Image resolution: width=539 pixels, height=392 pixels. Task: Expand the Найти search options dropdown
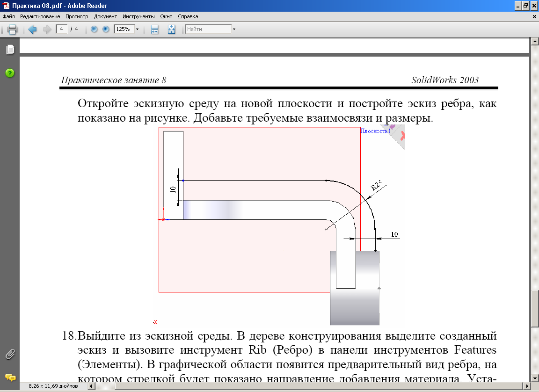pos(234,29)
